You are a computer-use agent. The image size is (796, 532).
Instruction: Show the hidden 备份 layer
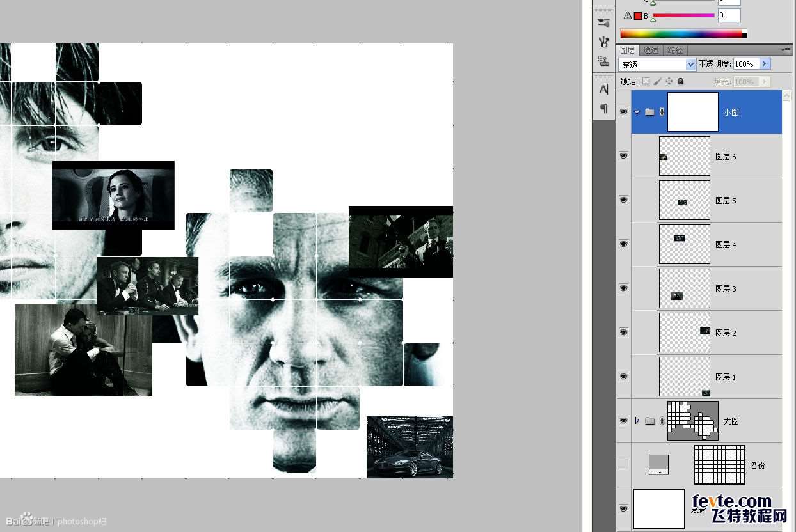tap(623, 465)
